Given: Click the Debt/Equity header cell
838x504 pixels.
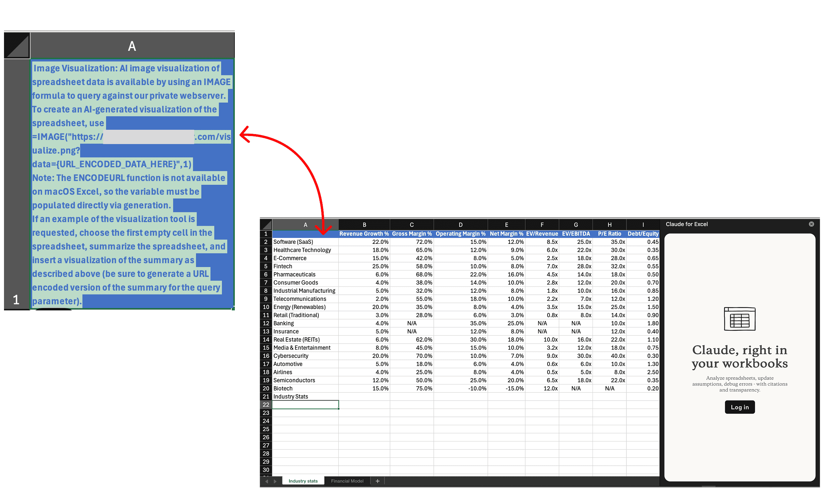Looking at the screenshot, I should tap(642, 234).
